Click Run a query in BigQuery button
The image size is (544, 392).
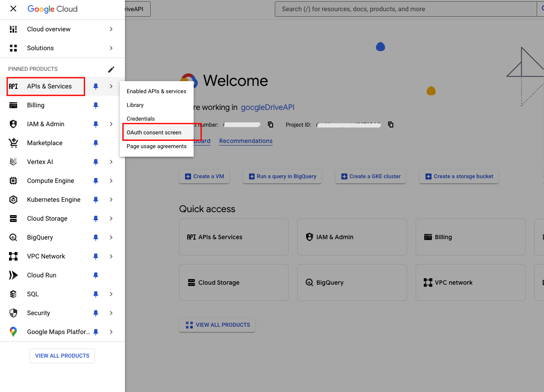[282, 176]
